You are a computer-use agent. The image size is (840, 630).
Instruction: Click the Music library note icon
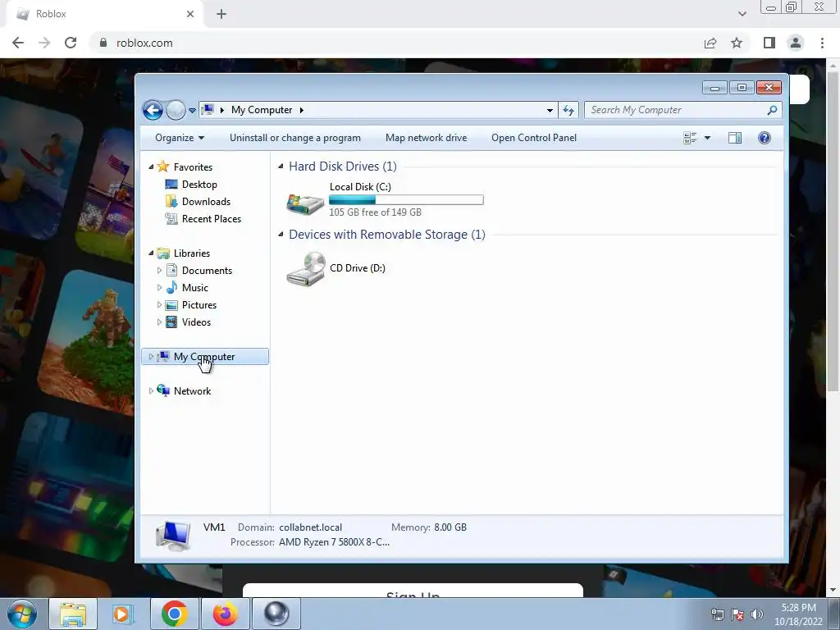(x=171, y=287)
